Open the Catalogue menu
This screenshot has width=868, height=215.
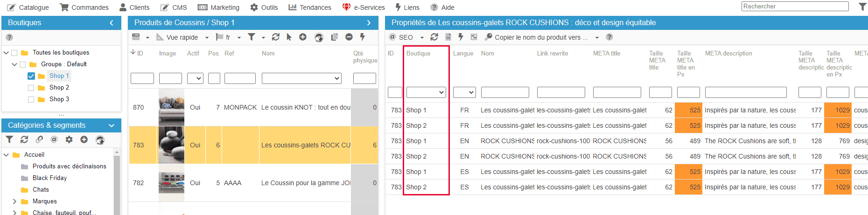[28, 7]
